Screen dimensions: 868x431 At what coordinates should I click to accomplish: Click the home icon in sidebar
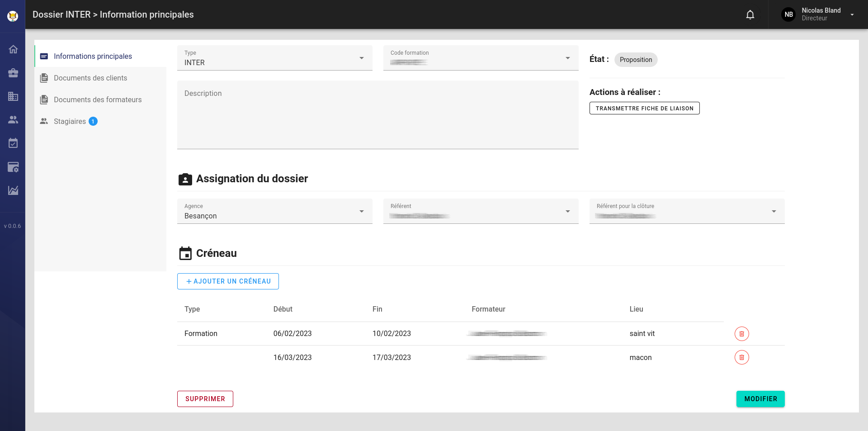(x=13, y=49)
